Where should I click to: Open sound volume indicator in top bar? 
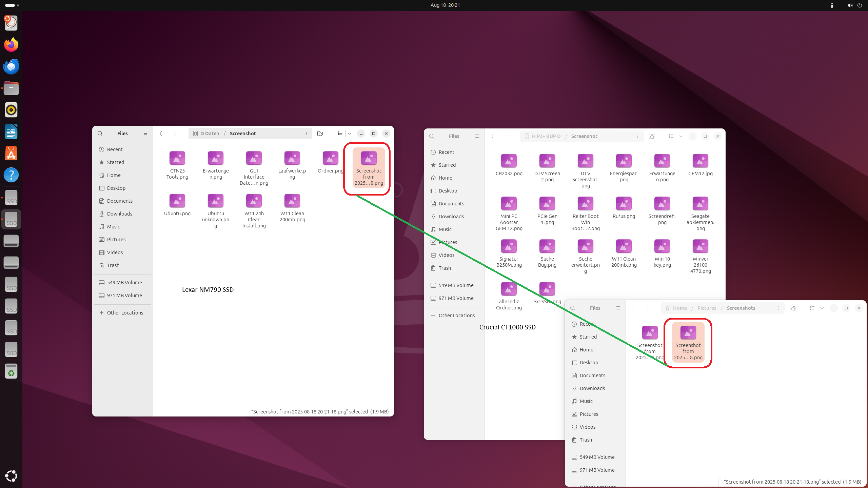click(850, 5)
